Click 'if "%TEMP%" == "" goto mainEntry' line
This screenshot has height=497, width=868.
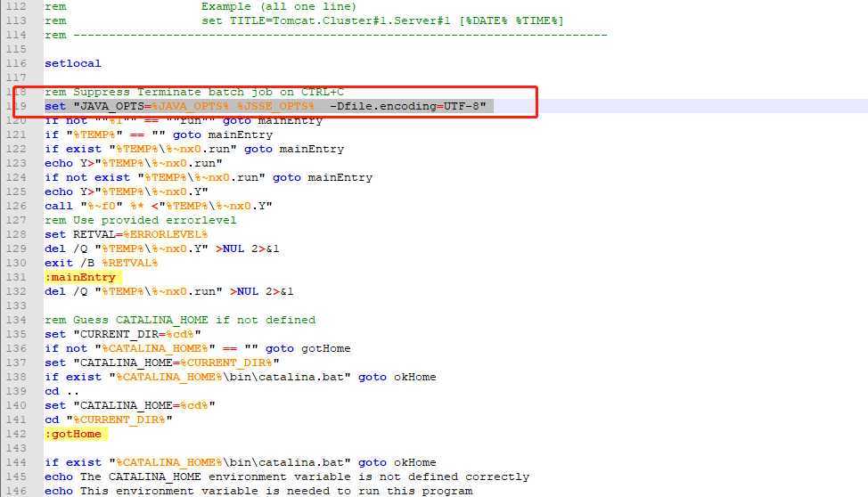(159, 134)
